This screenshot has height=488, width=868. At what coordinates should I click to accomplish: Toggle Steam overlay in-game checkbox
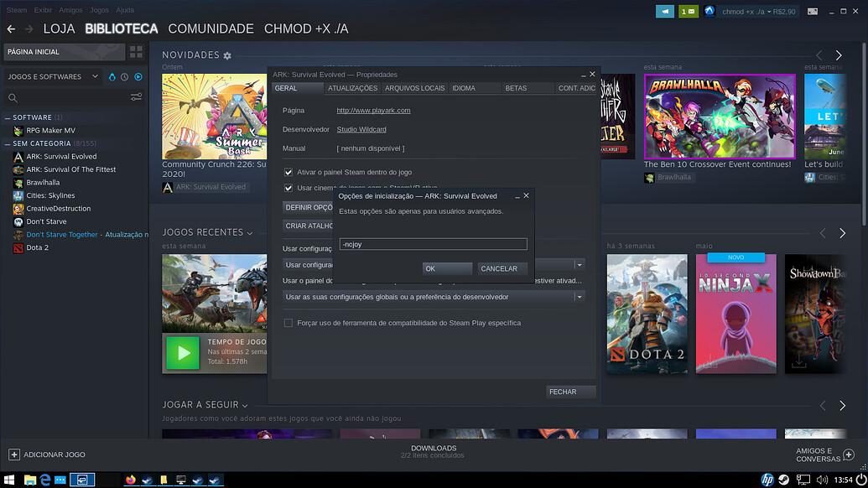pos(288,172)
